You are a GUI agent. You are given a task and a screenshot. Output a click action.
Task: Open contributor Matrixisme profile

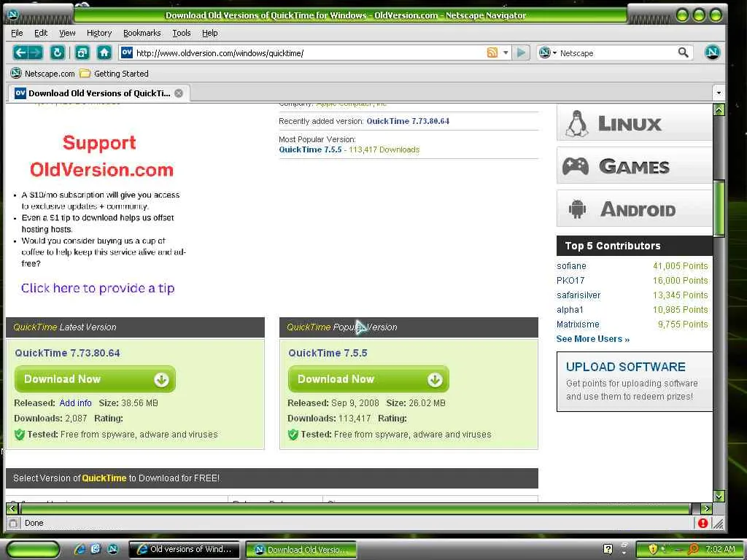[x=578, y=324]
